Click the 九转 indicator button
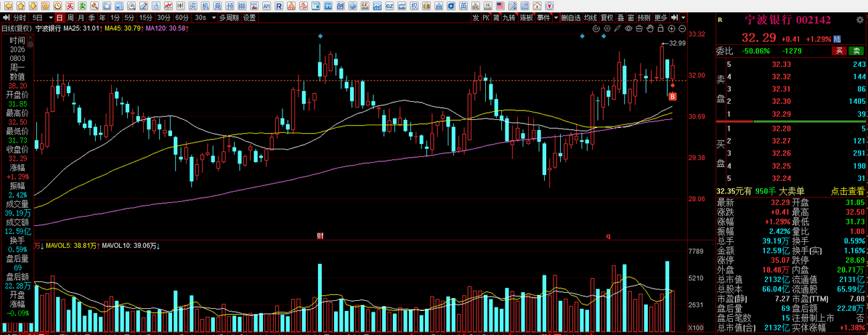 click(509, 17)
